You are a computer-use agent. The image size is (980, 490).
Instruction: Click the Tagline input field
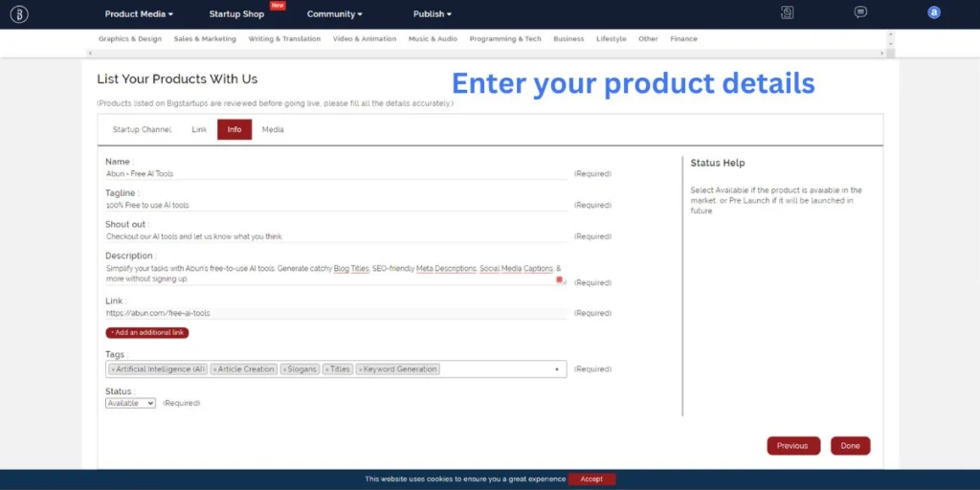coord(336,205)
